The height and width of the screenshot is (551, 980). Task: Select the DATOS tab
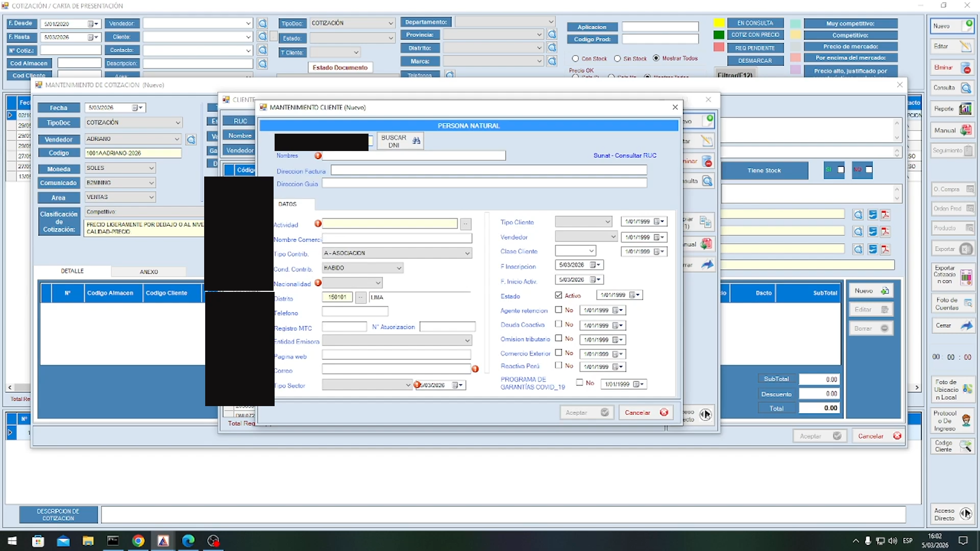coord(287,204)
